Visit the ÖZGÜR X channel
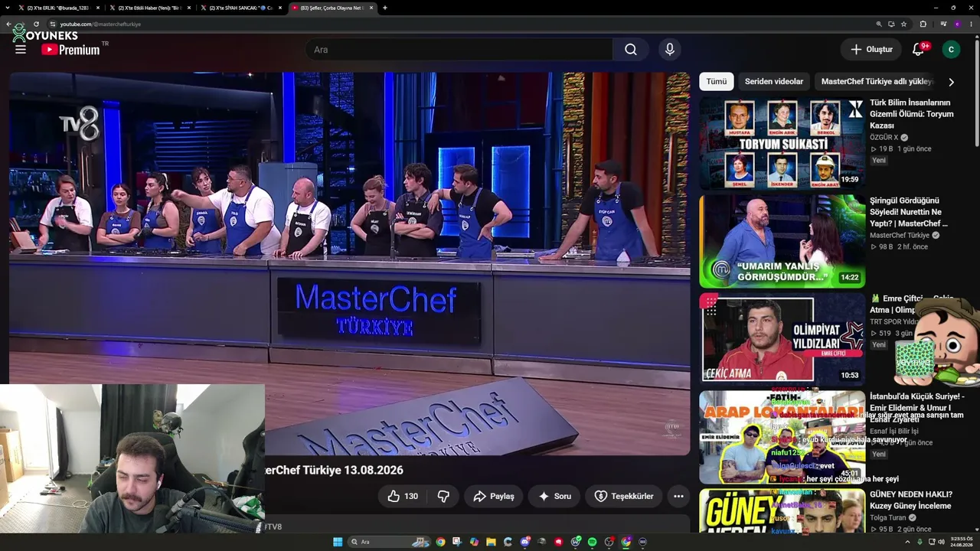980x551 pixels. click(x=884, y=138)
